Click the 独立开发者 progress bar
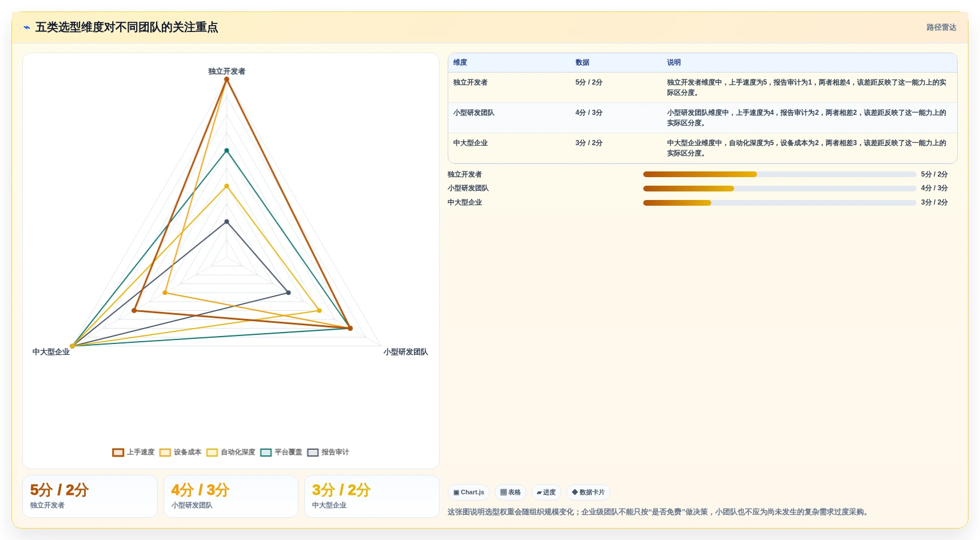Image resolution: width=980 pixels, height=540 pixels. [779, 174]
